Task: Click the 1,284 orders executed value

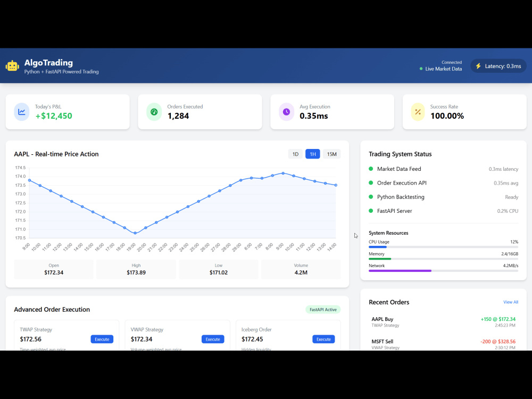Action: 178,115
